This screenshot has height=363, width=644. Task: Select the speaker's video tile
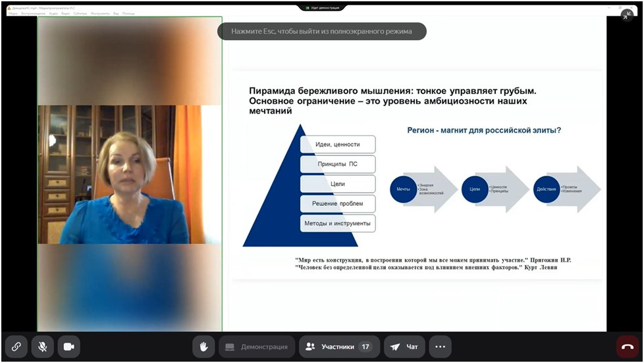click(130, 174)
